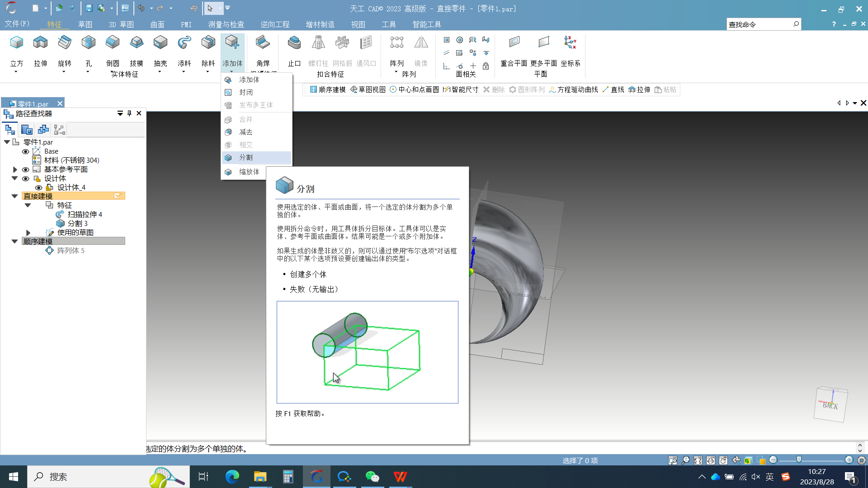Toggle visibility of 基本参考平面
This screenshot has width=868, height=488.
pos(26,169)
